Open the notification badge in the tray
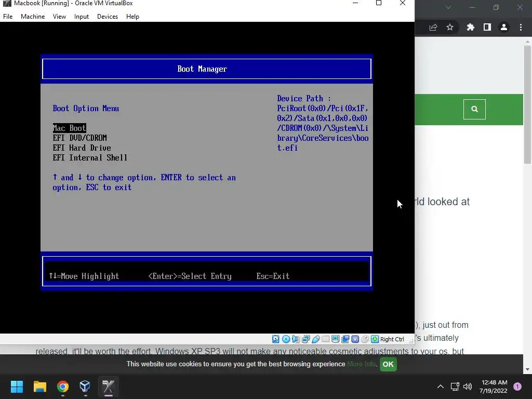The image size is (532, 399). 517,387
